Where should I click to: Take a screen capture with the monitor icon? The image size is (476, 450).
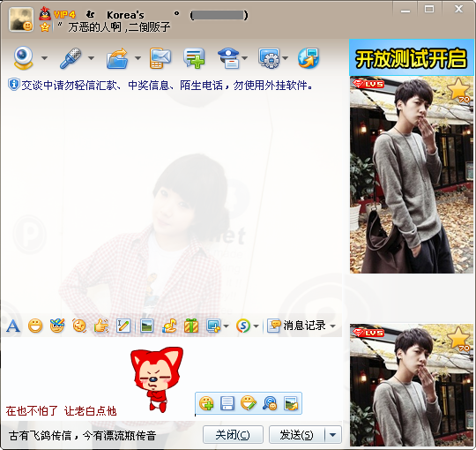click(213, 326)
